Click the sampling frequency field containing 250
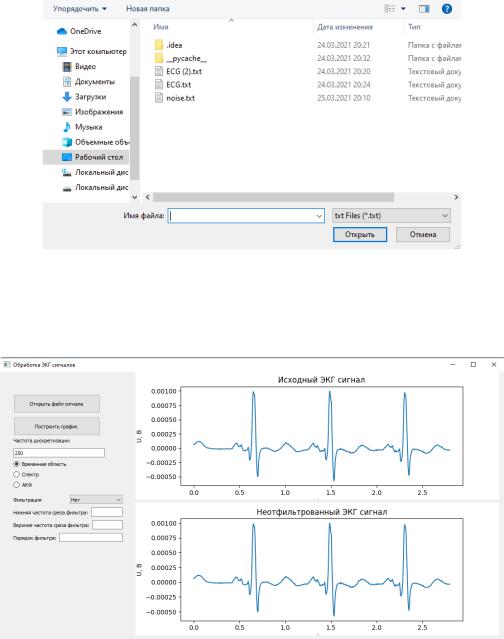Image resolution: width=504 pixels, height=639 pixels. pyautogui.click(x=59, y=453)
